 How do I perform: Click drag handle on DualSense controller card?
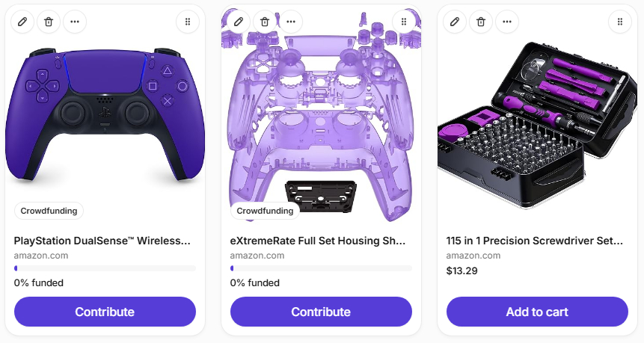(x=188, y=22)
